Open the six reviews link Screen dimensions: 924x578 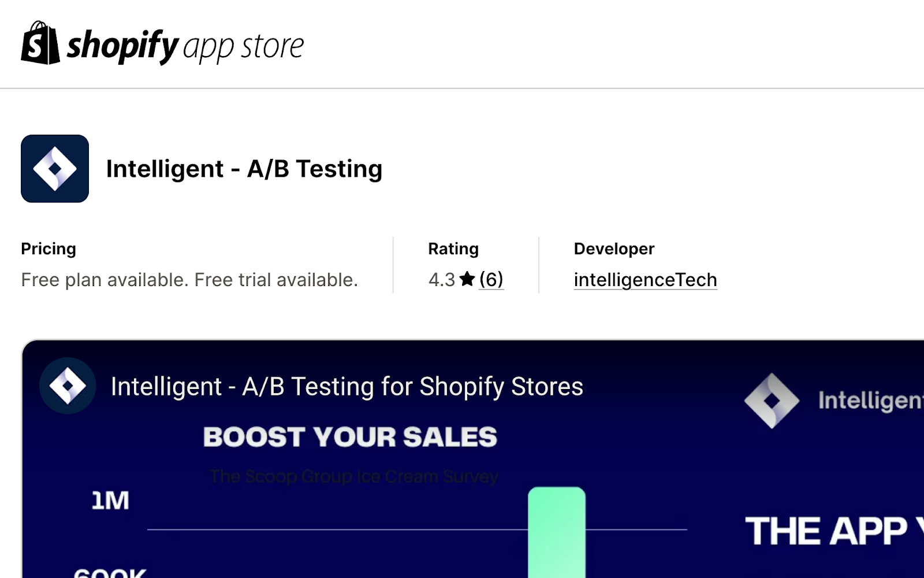[491, 280]
